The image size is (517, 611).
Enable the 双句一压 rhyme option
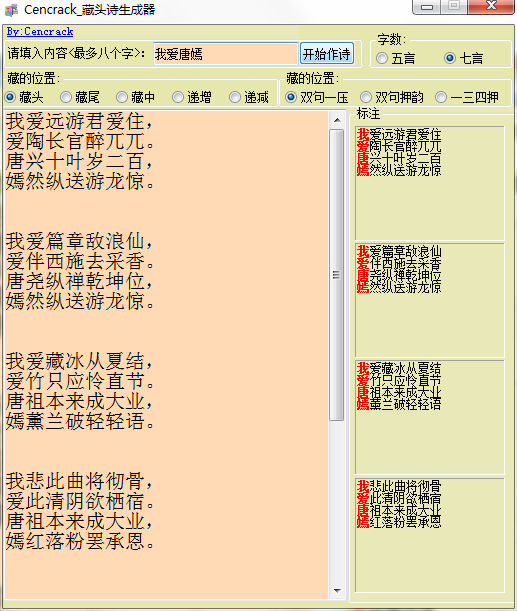317,97
